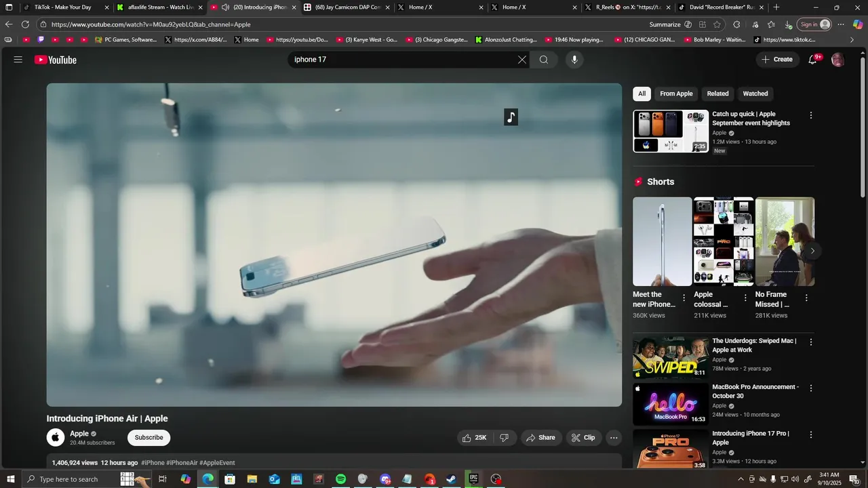Screen dimensions: 868x488
Task: Click the music note icon on the video
Action: (x=511, y=117)
